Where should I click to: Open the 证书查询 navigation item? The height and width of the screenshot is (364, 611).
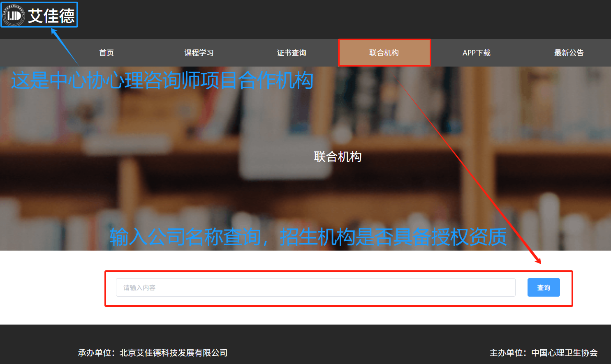coord(292,53)
